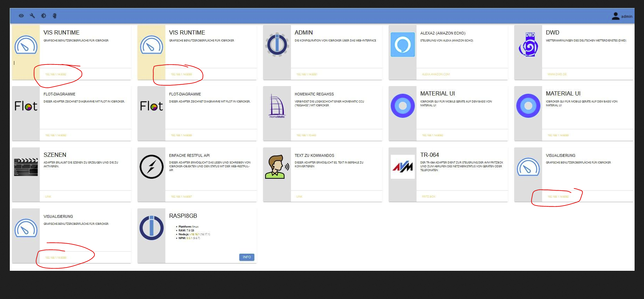The image size is (644, 299).
Task: Click the LINK entry on the Szenen card
Action: tap(48, 197)
